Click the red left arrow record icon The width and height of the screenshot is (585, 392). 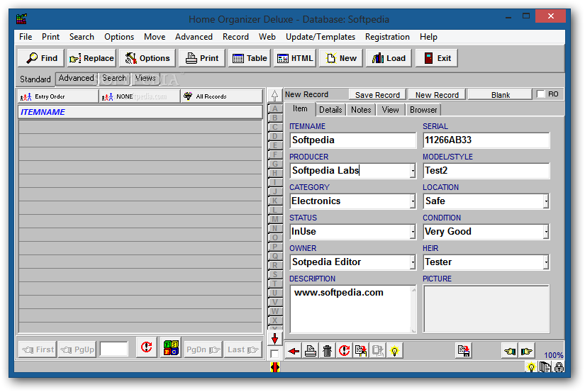coord(294,351)
